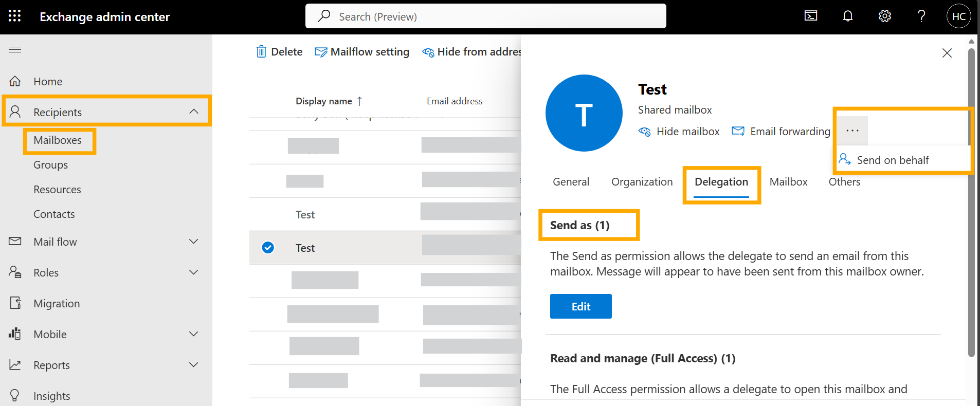Click the Mailflow setting command
The width and height of the screenshot is (980, 406).
click(370, 51)
